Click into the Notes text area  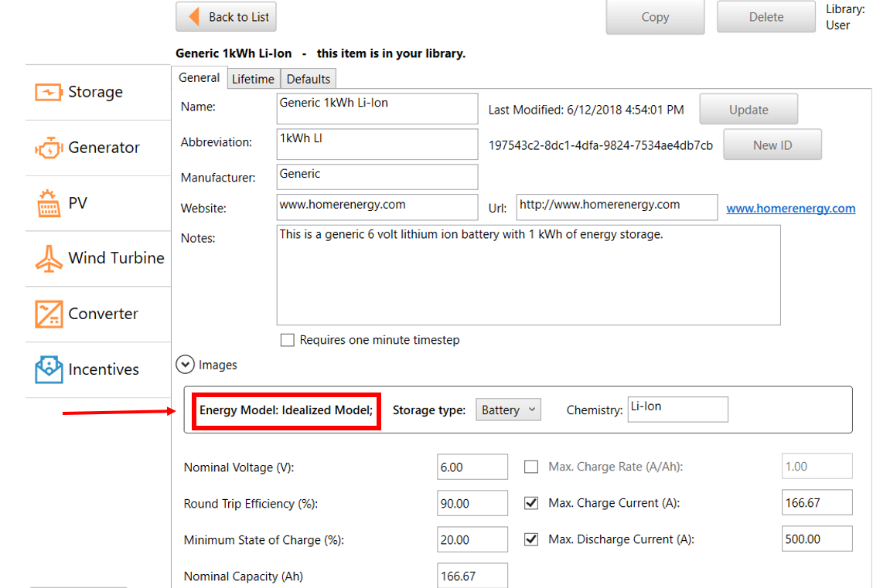[x=528, y=274]
